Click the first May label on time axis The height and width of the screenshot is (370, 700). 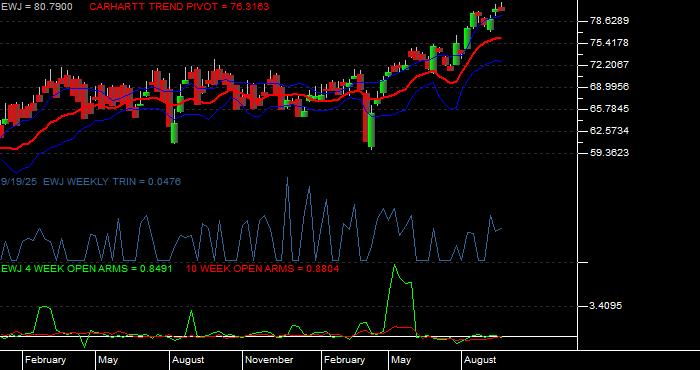click(108, 360)
